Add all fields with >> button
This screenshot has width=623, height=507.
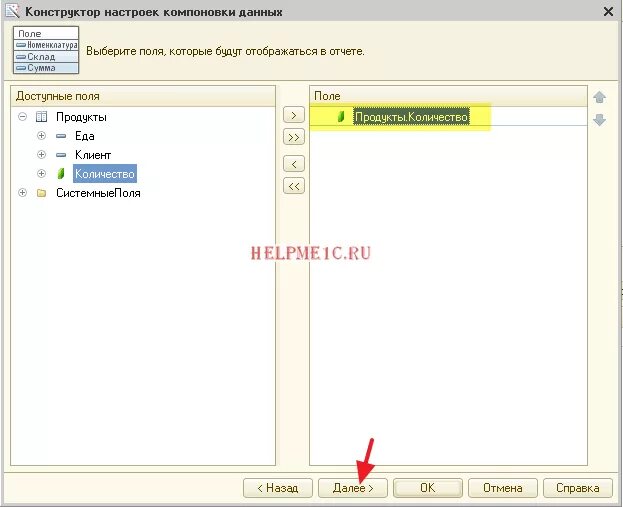tap(294, 137)
